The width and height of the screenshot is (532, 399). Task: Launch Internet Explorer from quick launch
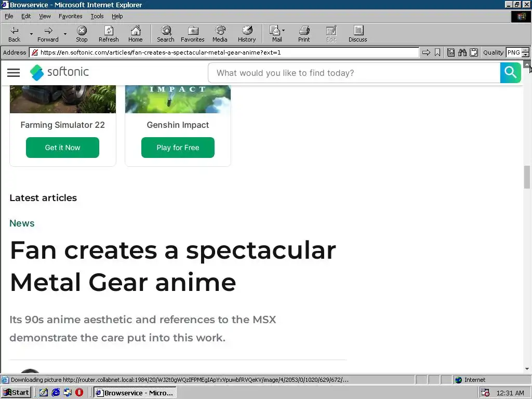coord(55,393)
